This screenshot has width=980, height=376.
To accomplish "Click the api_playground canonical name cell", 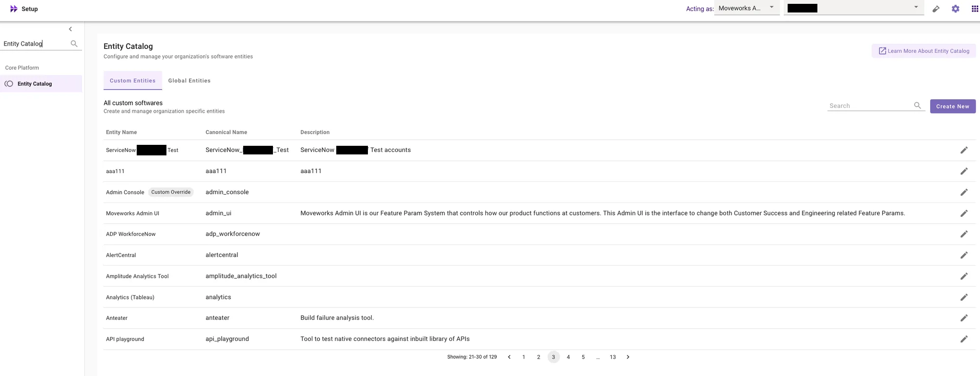I will 227,339.
